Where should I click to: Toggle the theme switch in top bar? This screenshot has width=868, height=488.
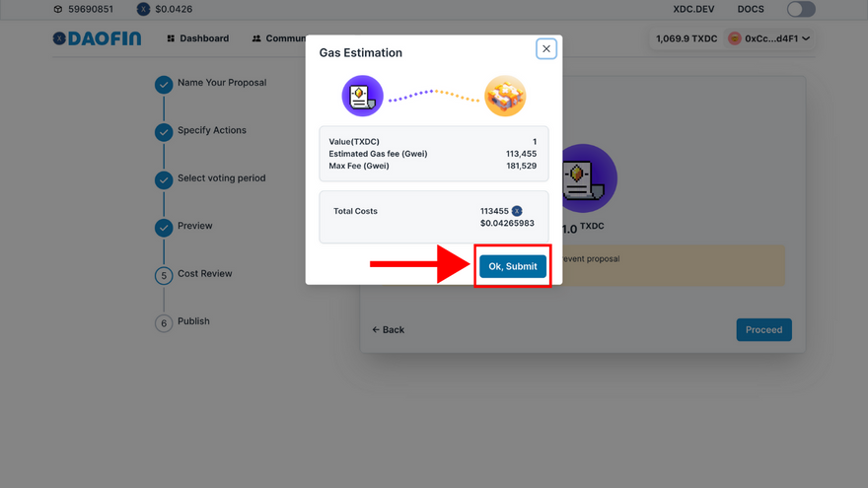[801, 9]
